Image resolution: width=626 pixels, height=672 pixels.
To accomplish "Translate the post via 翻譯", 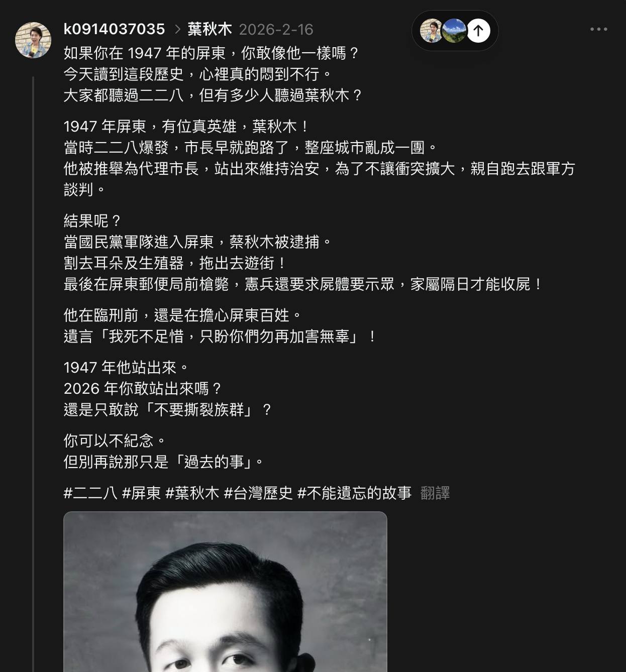I will click(x=435, y=493).
